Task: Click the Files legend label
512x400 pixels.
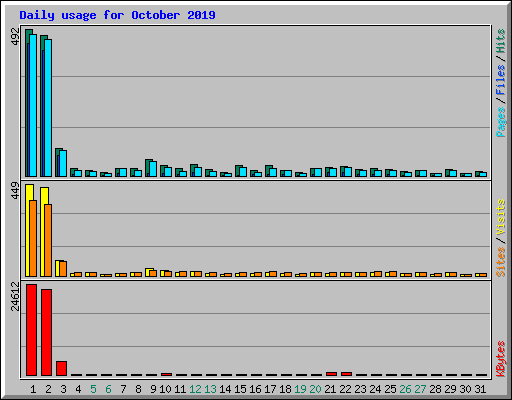Action: pyautogui.click(x=500, y=80)
